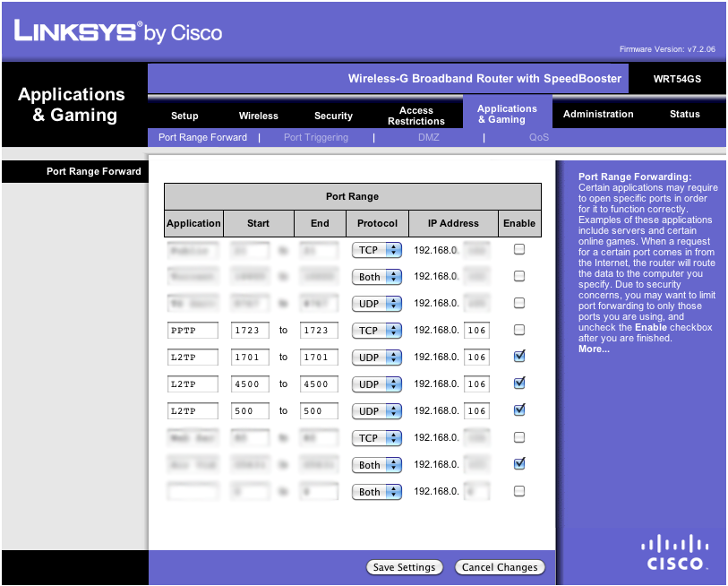Click the PPTP start port 1723 field

tap(250, 331)
